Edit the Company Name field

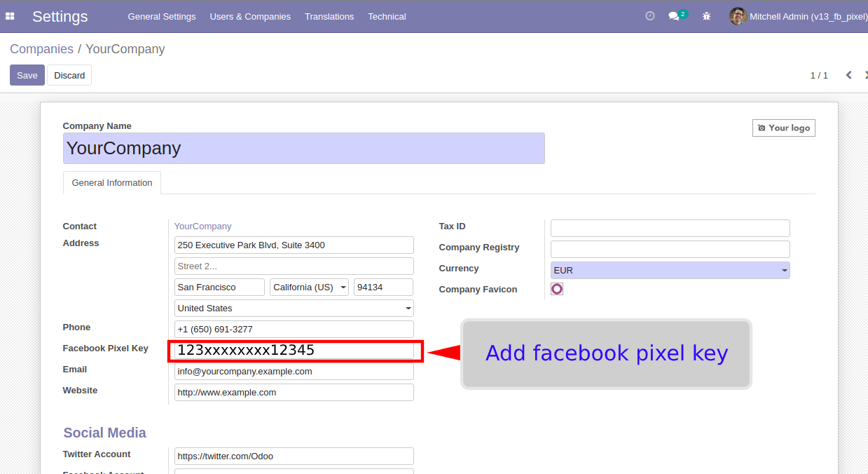304,149
